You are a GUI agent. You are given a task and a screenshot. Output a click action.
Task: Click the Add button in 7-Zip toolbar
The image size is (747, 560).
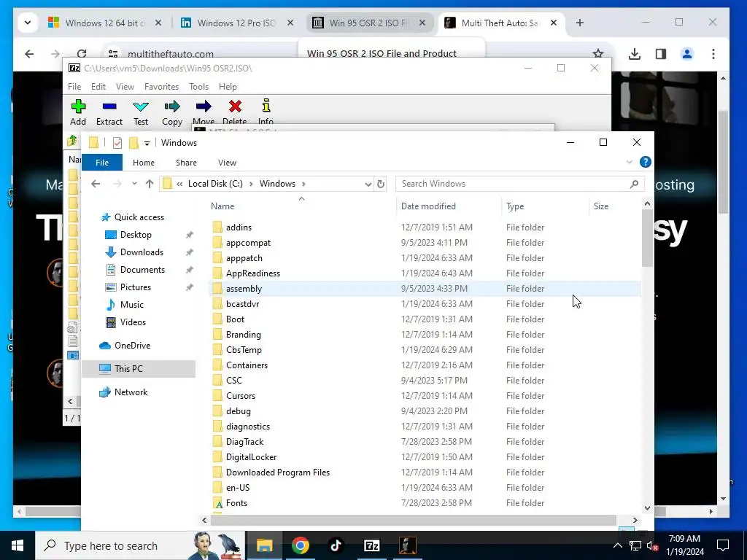coord(78,112)
